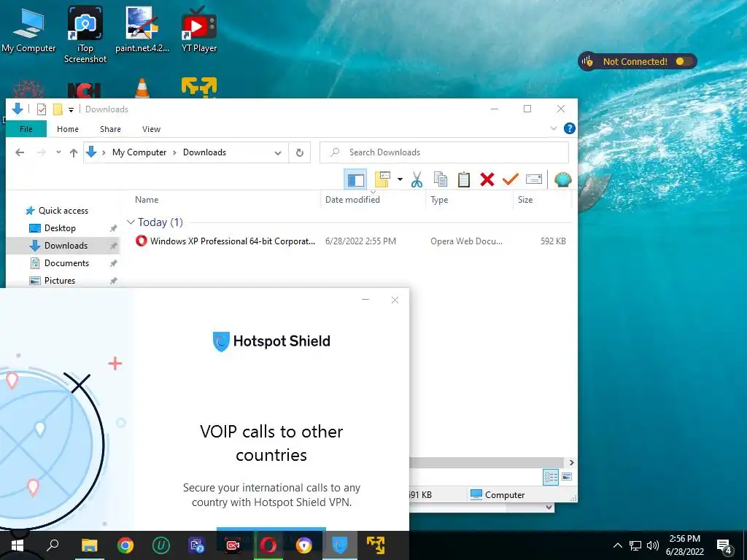
Task: Expand the ribbon with chevron arrow
Action: click(x=553, y=128)
